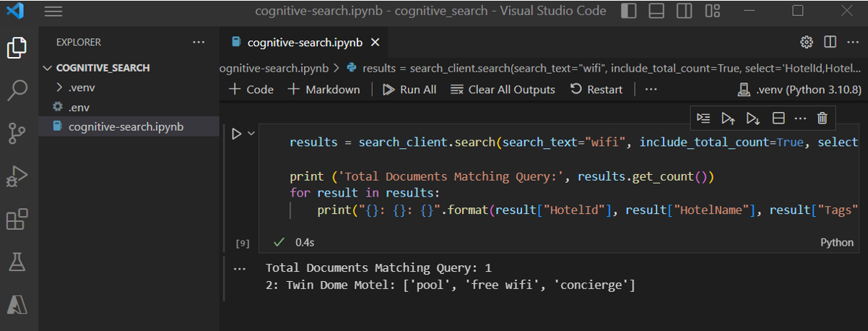Viewport: 868px width, 331px height.
Task: Open editor More Actions ellipsis
Action: tap(853, 42)
